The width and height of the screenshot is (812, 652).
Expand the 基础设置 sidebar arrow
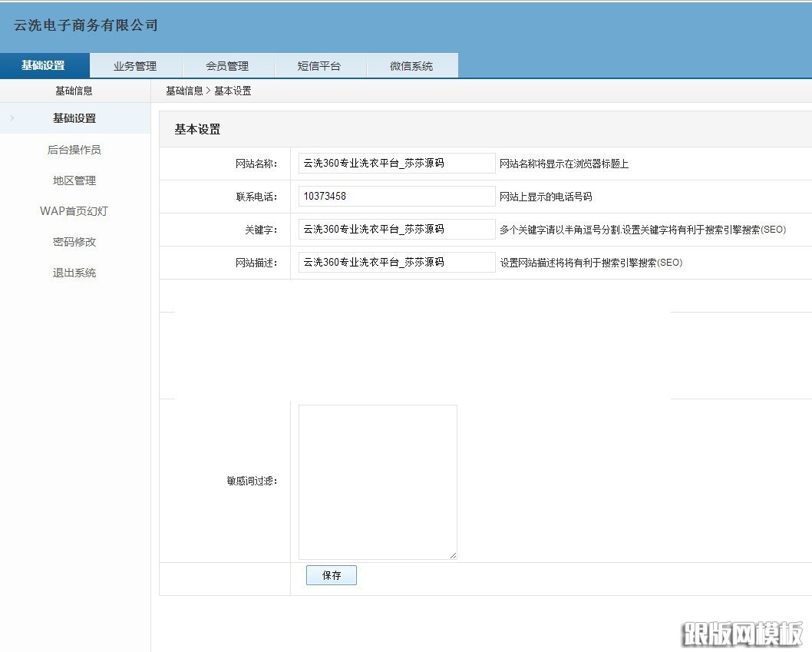[x=11, y=118]
